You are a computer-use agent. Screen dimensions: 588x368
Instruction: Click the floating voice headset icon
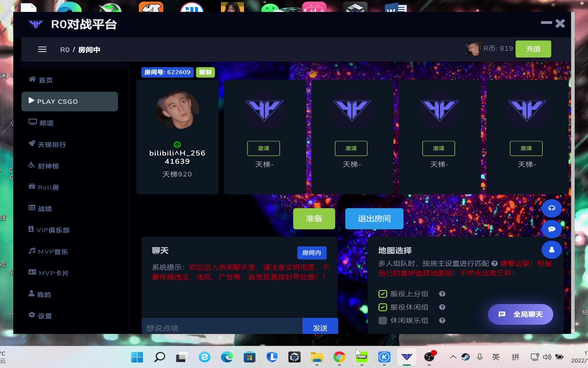coord(552,208)
